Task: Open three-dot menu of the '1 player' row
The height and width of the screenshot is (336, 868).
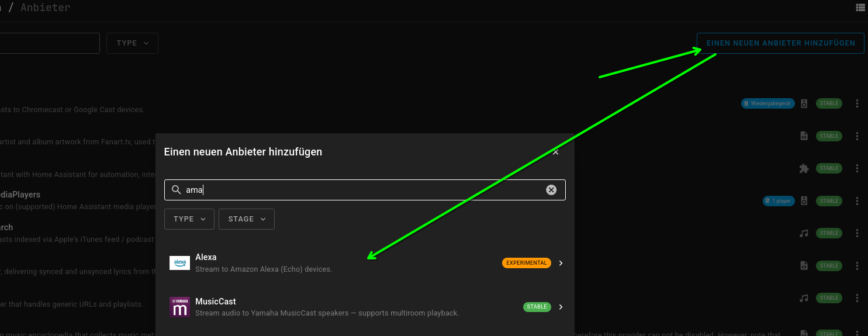Action: pos(857,201)
